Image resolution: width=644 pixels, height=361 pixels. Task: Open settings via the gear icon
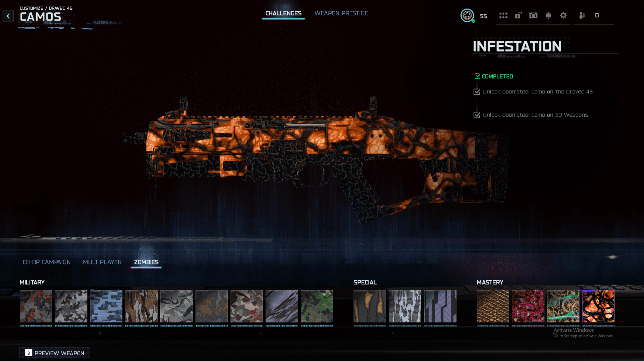(563, 15)
